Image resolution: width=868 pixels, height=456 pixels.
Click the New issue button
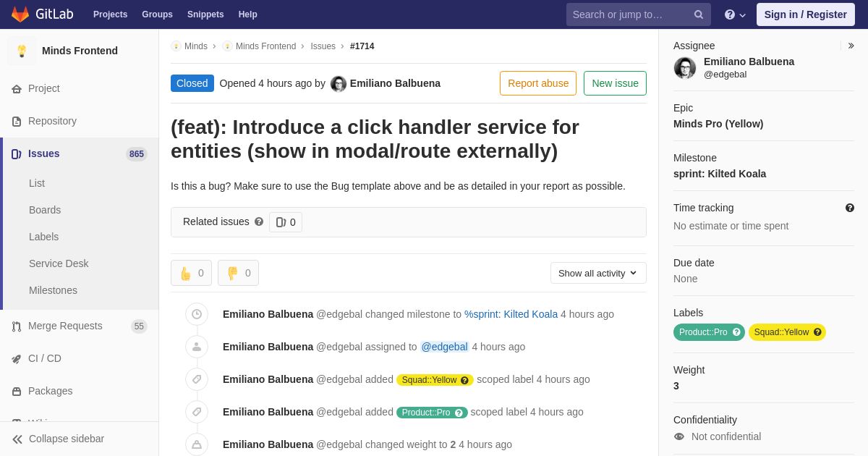click(x=615, y=83)
